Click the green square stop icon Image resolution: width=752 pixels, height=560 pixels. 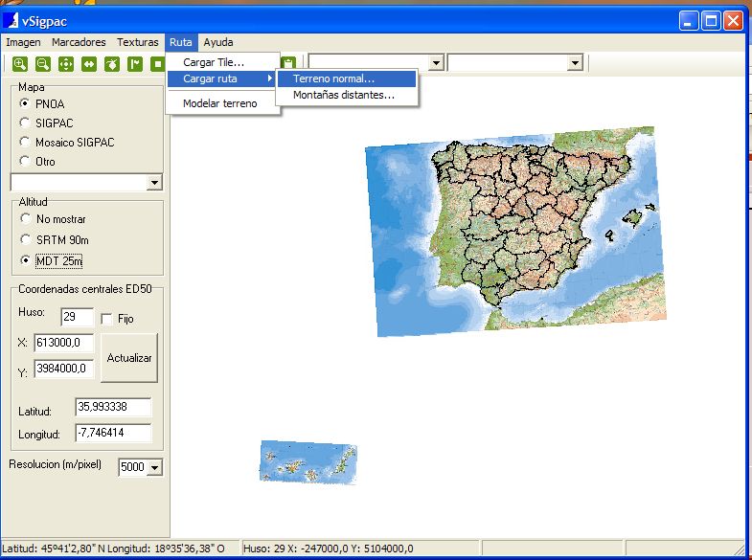tap(156, 64)
